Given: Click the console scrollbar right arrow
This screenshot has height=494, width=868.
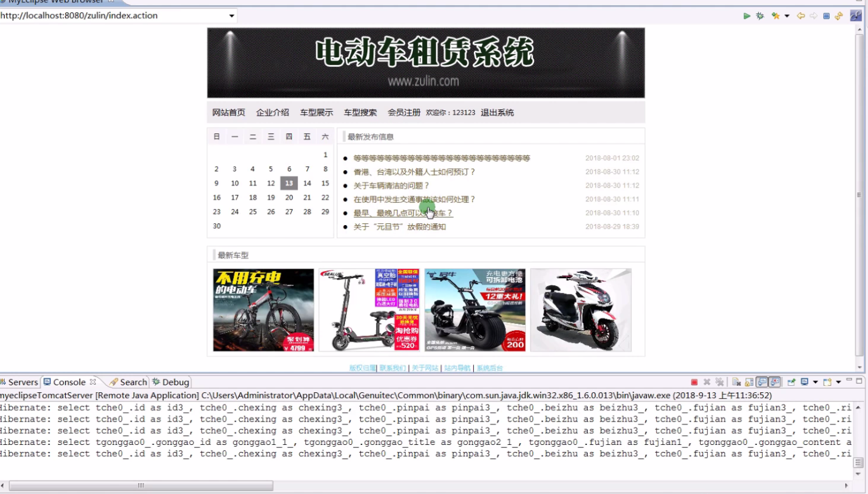Looking at the screenshot, I should [x=846, y=486].
